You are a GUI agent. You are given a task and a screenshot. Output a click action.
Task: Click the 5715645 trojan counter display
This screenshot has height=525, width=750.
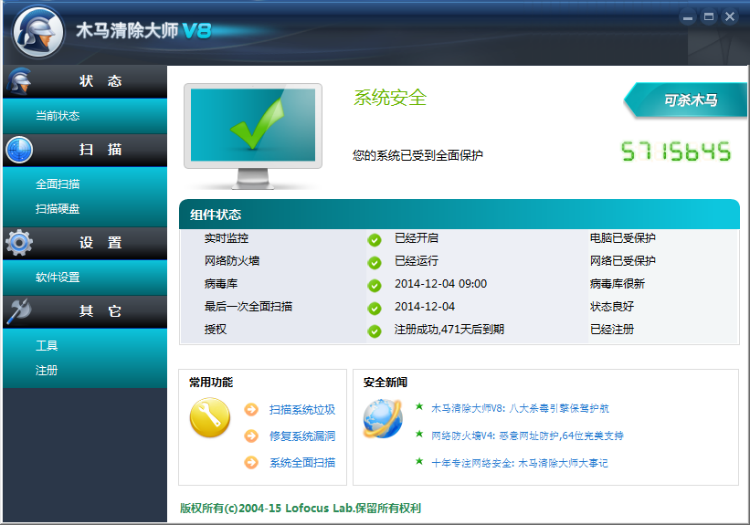click(676, 152)
